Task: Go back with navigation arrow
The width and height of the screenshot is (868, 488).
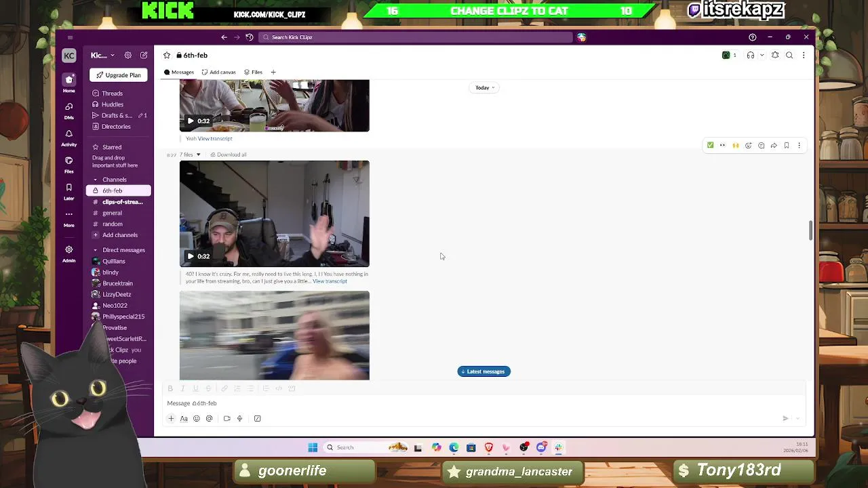Action: click(x=224, y=37)
